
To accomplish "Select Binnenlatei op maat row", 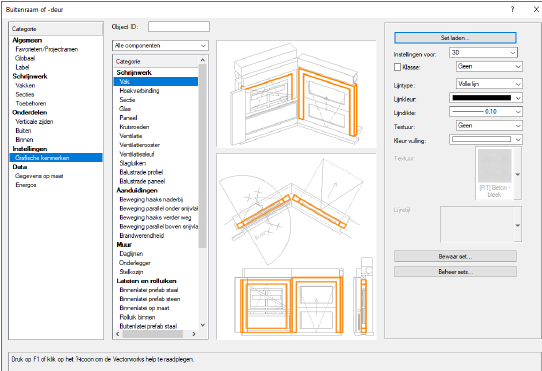I will (144, 308).
